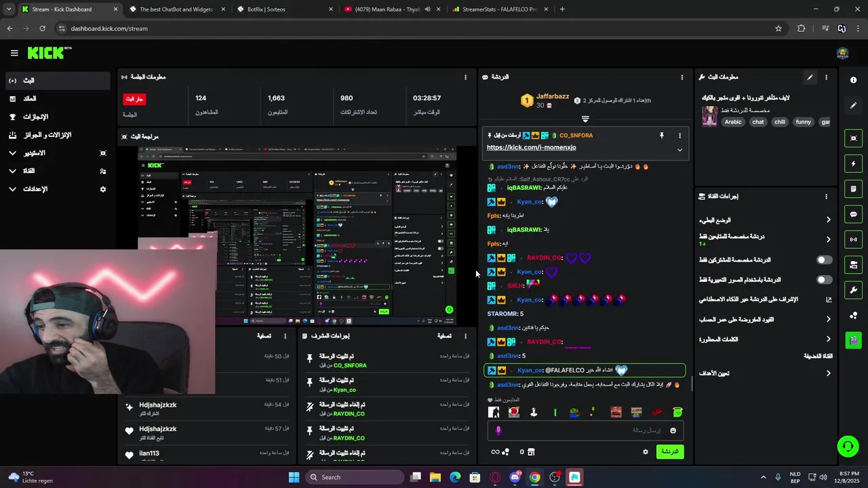Open the تعيين الأهداف set goals chevron
This screenshot has height=488, width=868.
tap(828, 373)
